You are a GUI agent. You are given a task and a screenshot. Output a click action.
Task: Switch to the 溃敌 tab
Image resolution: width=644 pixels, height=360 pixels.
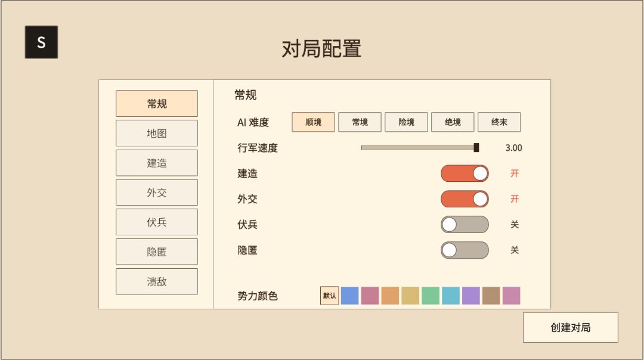[156, 281]
